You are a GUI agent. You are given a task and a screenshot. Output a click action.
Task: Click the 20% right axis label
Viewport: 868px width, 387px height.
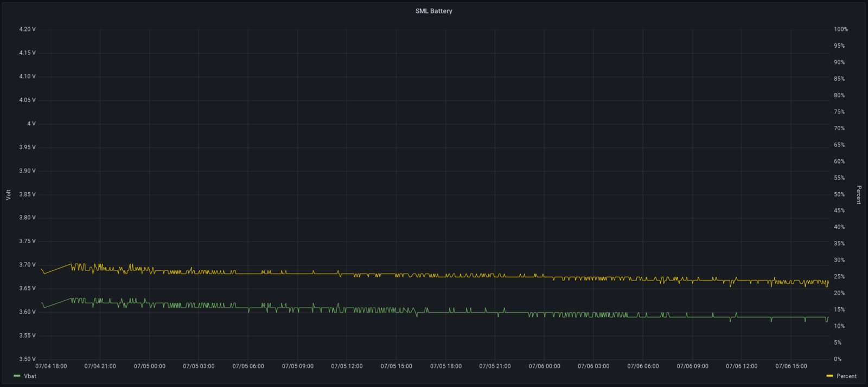coord(839,293)
